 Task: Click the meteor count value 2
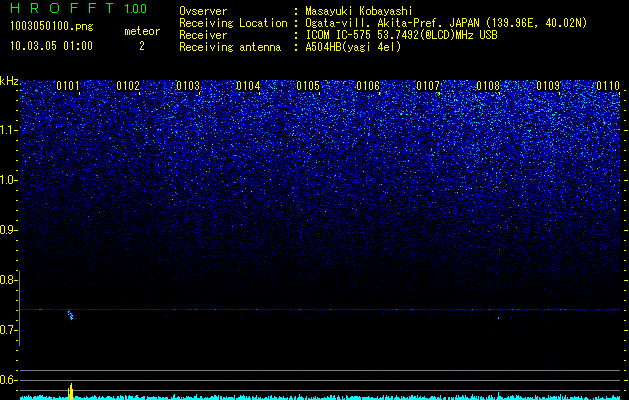pos(142,46)
